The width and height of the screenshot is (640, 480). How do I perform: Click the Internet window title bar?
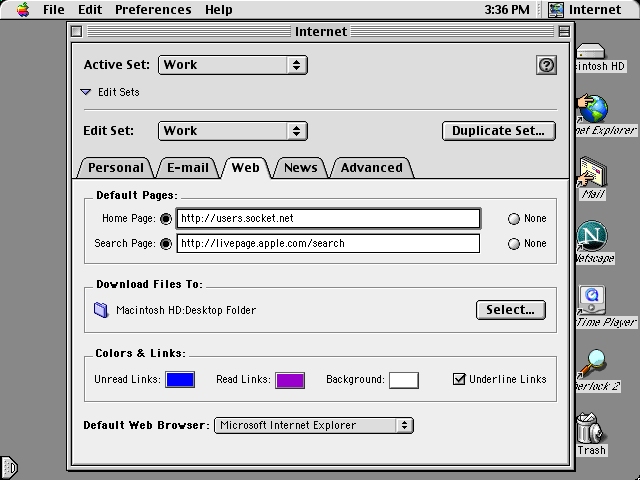click(320, 31)
